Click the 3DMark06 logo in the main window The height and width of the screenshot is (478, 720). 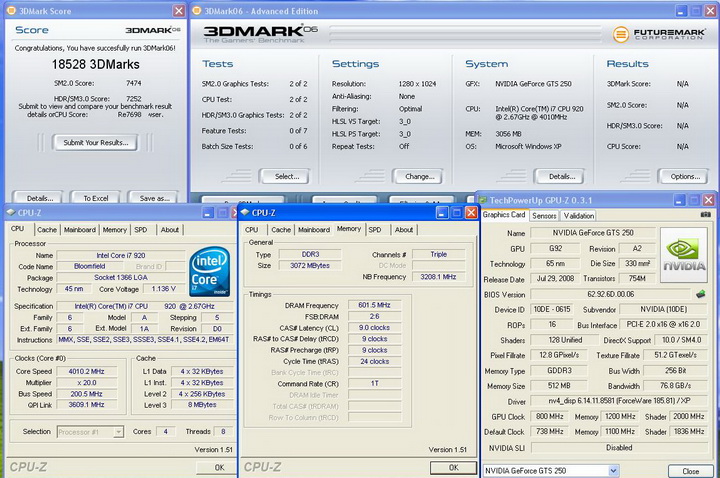tap(260, 34)
